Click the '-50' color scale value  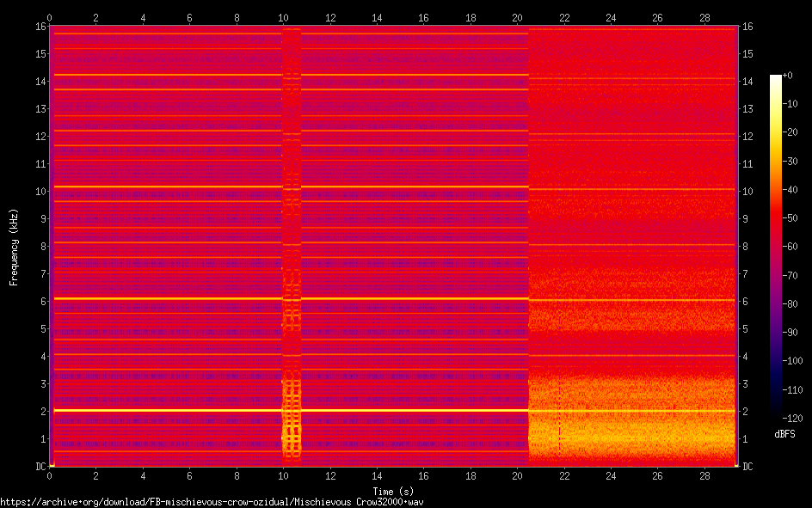pos(790,218)
